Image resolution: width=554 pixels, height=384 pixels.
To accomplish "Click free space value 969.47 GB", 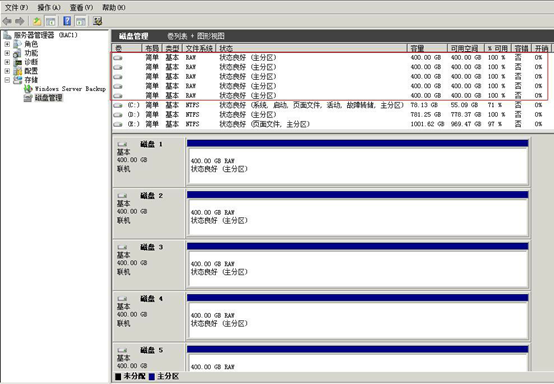I will coord(466,124).
